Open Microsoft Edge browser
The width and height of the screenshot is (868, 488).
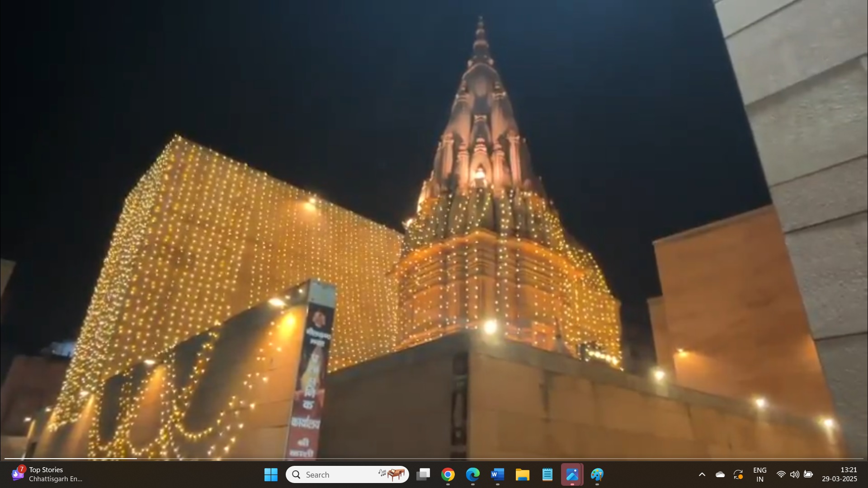473,474
